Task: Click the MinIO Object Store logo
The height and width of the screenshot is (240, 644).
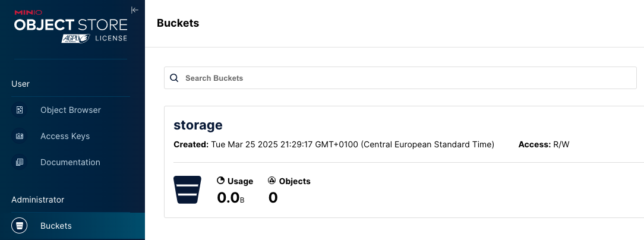Action: pos(71,24)
